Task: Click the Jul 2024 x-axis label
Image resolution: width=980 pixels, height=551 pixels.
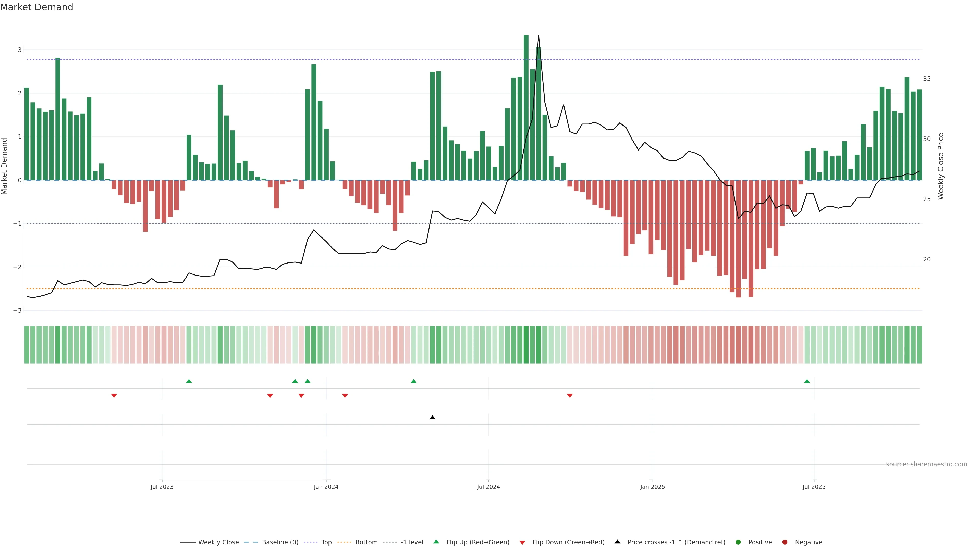Action: point(488,487)
